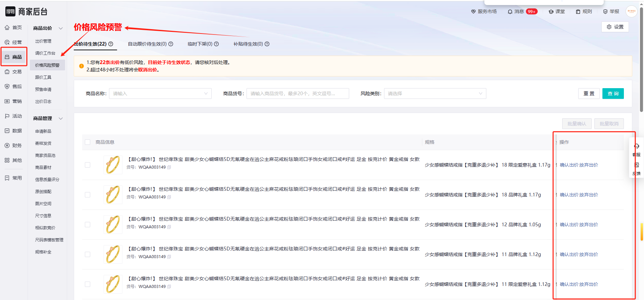This screenshot has height=300, width=644.
Task: Collapse the 商品出价 menu section
Action: [61, 28]
